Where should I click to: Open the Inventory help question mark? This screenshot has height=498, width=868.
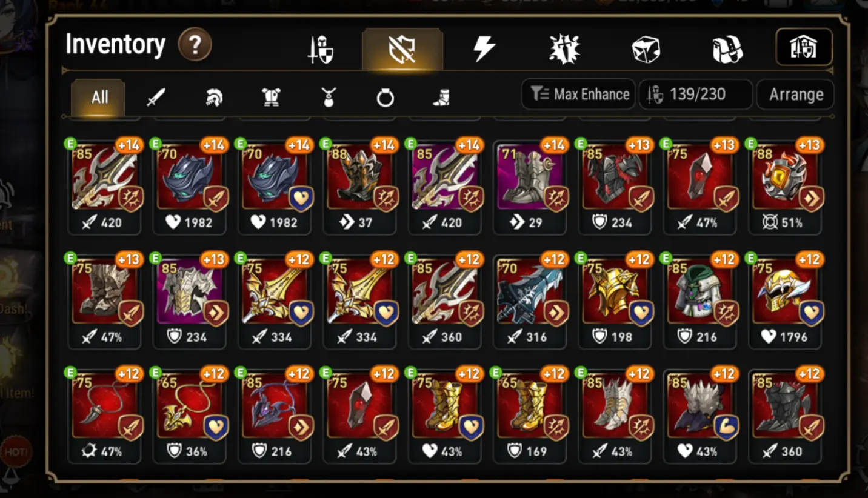[x=195, y=45]
